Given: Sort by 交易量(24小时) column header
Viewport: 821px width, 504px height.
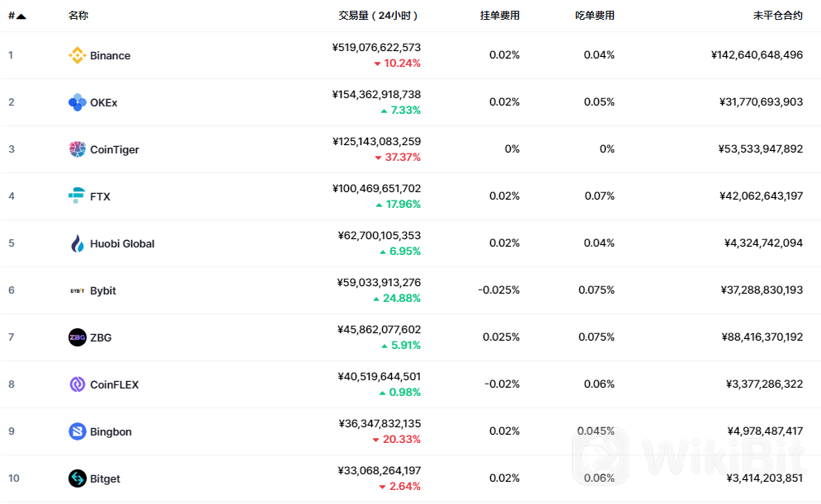Looking at the screenshot, I should click(x=379, y=16).
